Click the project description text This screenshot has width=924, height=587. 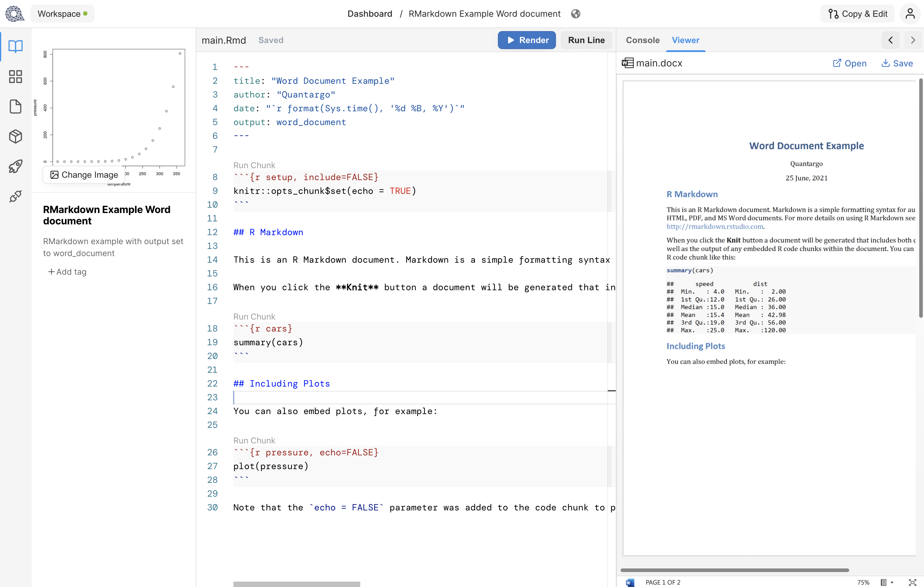(113, 247)
